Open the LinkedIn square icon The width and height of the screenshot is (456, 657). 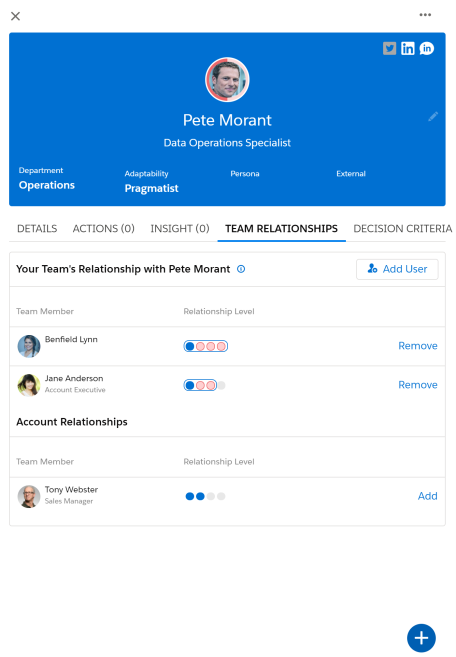click(x=407, y=49)
